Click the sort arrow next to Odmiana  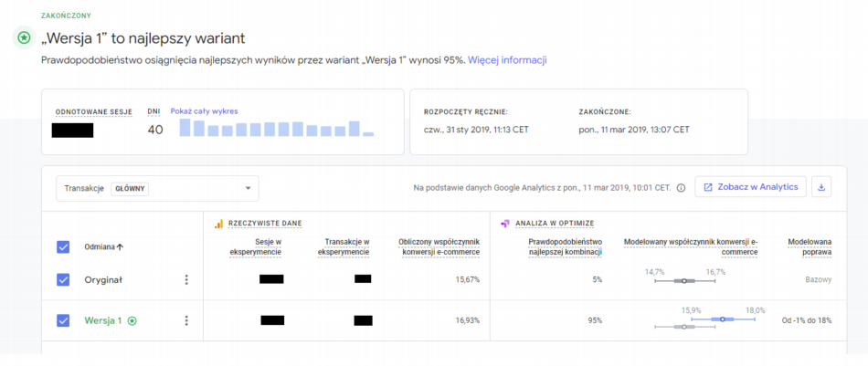coord(122,246)
